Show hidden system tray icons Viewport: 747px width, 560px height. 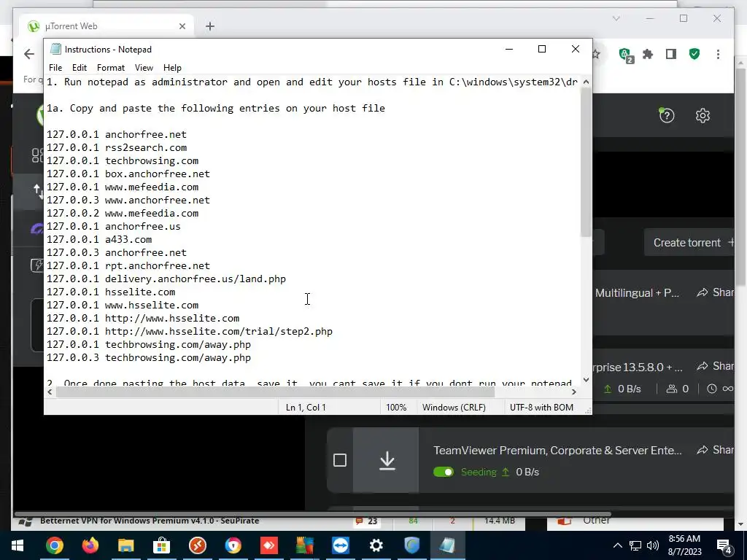[x=617, y=545]
